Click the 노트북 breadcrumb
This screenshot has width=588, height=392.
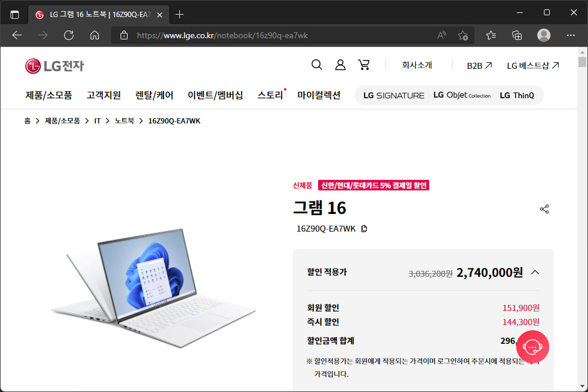click(x=124, y=120)
